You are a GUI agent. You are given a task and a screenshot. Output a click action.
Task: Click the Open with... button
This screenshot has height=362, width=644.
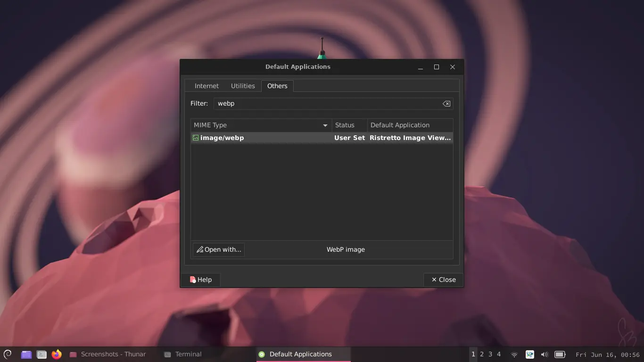point(219,250)
